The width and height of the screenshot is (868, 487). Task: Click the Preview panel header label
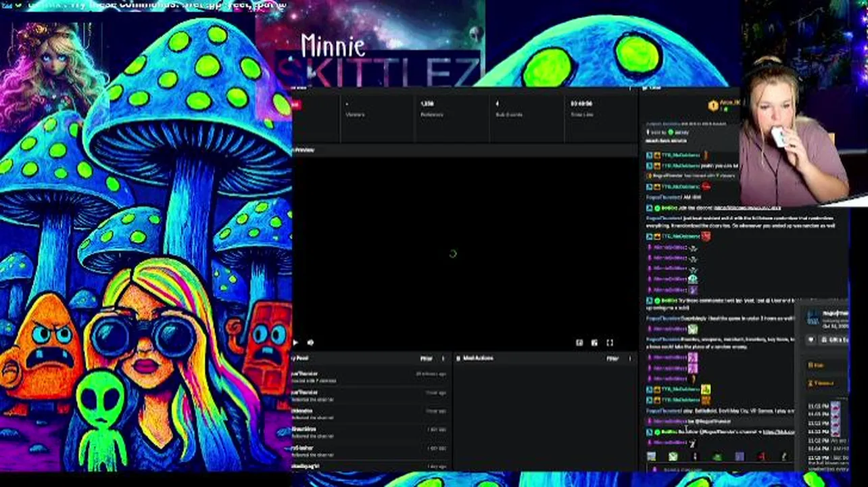(x=304, y=150)
